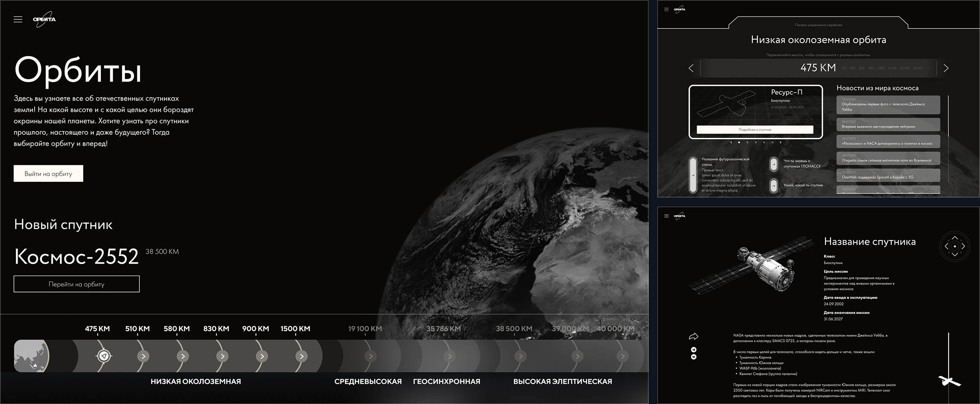Select the 'СРЕДНЕВЫСОКАЯ' orbit label

[x=368, y=382]
